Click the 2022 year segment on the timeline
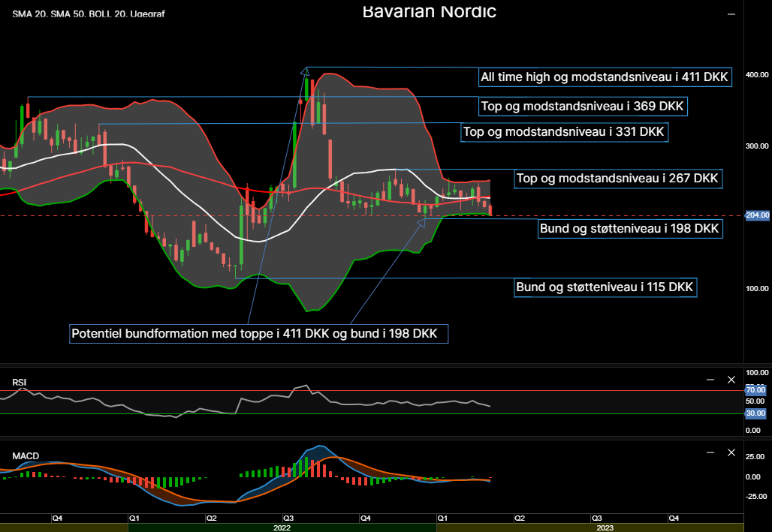The image size is (772, 532). coord(282,527)
